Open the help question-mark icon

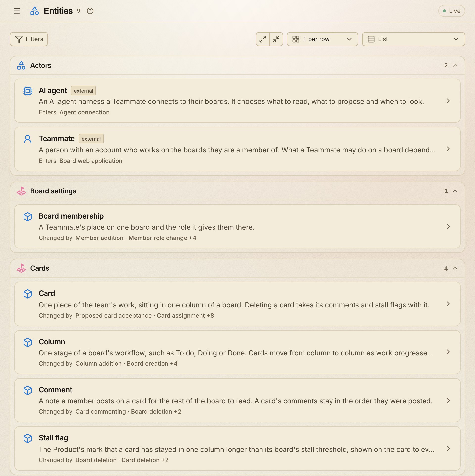90,11
